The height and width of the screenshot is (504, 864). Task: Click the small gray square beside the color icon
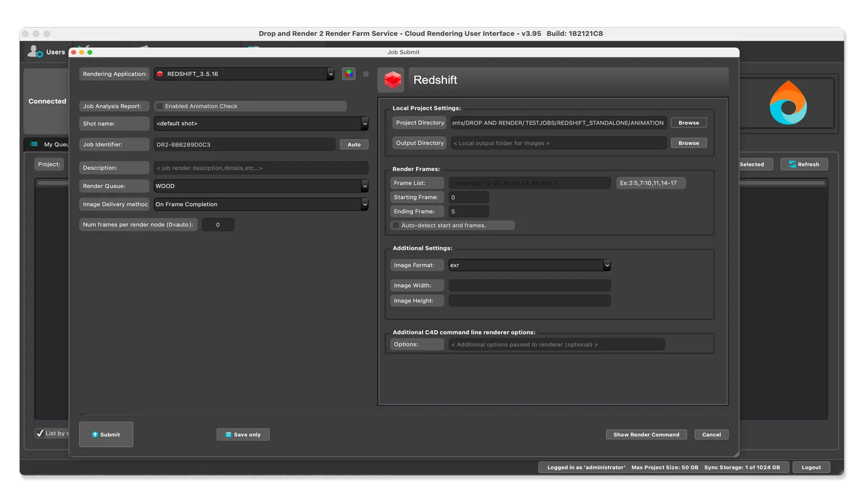point(366,74)
